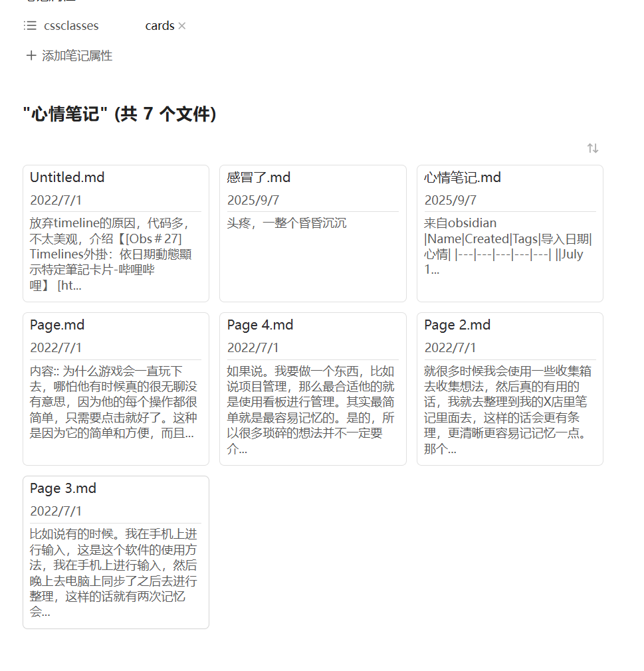This screenshot has height=671, width=644.
Task: Click the 2025/9/7 date on 心情笔记.md card
Action: pyautogui.click(x=451, y=201)
